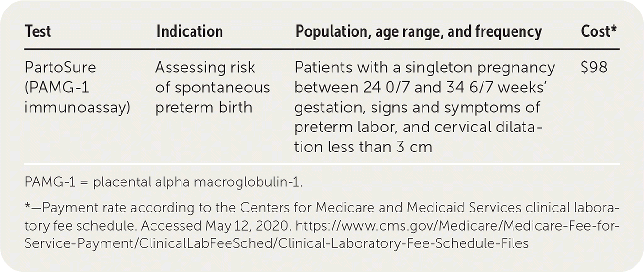Viewport: 644px width, 272px height.
Task: Click "Assessing risk" in the Indication cell
Action: pyautogui.click(x=205, y=68)
